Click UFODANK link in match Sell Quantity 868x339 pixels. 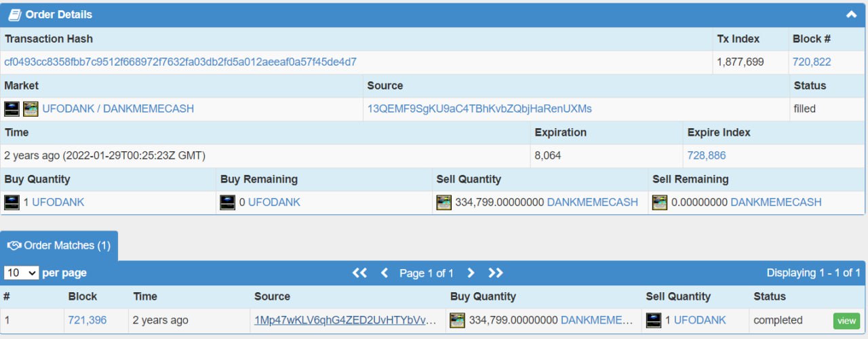(700, 320)
